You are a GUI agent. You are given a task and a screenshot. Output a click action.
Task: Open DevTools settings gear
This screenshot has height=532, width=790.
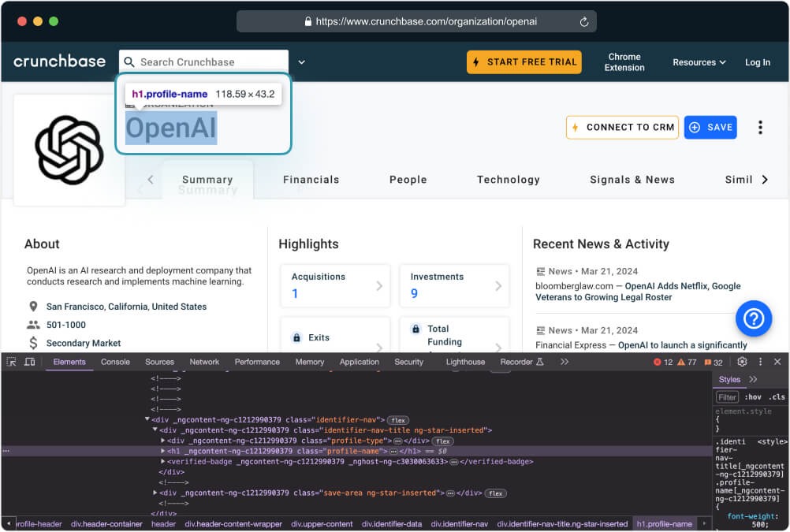[742, 362]
